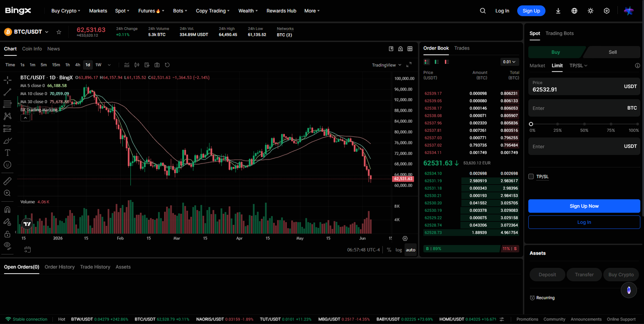Select the Buy side toggle

tap(556, 52)
